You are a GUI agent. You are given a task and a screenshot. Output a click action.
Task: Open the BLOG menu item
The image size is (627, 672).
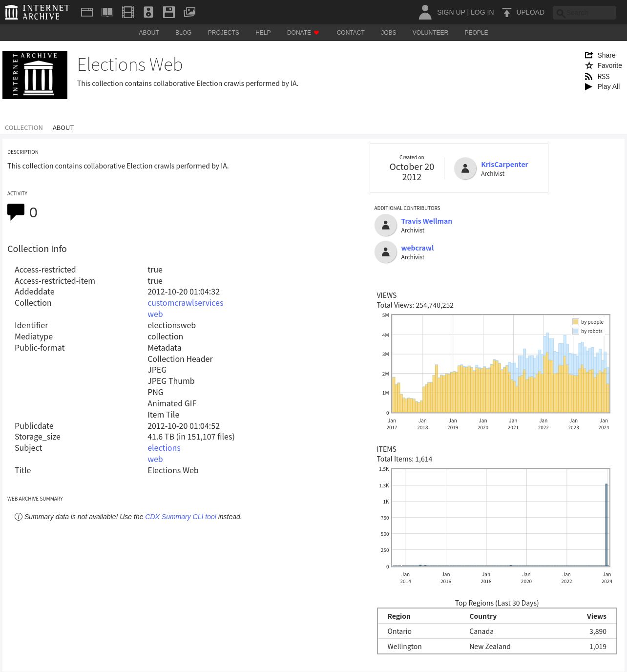[183, 33]
